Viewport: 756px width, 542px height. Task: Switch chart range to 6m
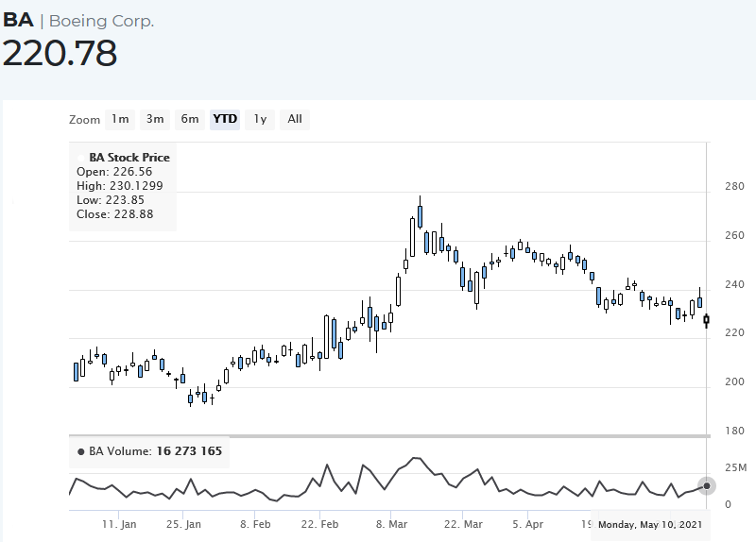pyautogui.click(x=190, y=119)
